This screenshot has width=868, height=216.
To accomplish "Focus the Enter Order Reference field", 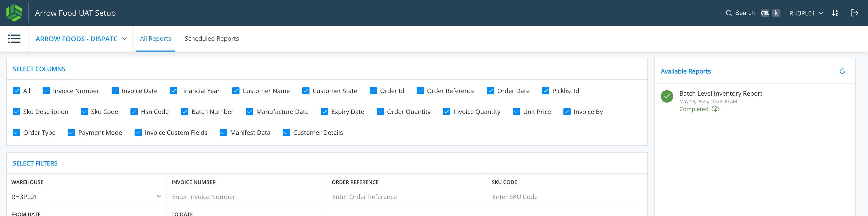I will (406, 197).
